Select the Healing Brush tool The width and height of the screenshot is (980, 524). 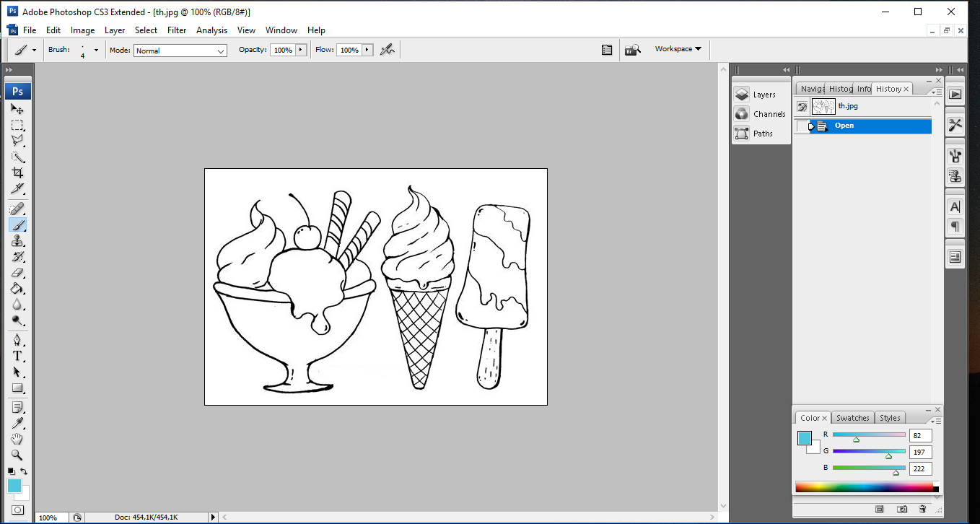coord(17,209)
